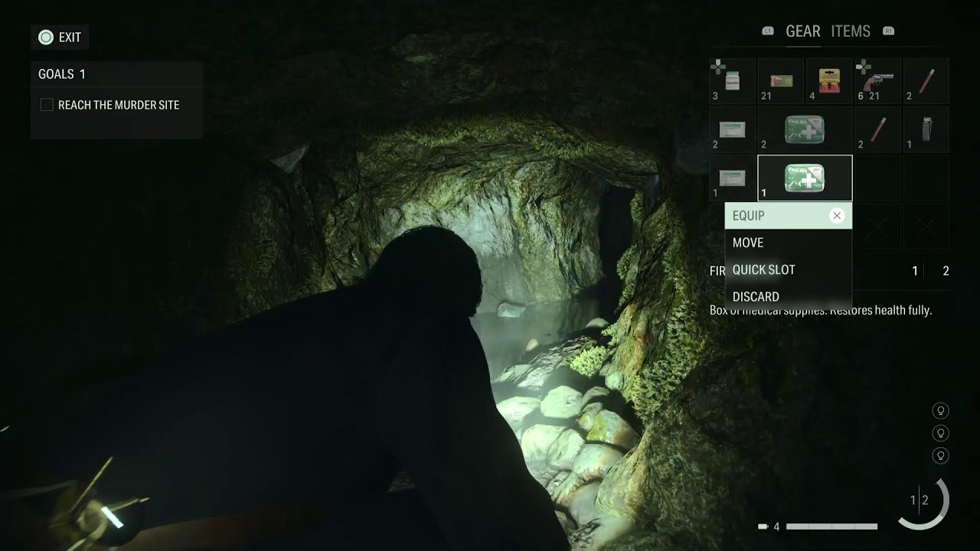This screenshot has width=980, height=551.
Task: Close the item context menu
Action: tap(837, 216)
